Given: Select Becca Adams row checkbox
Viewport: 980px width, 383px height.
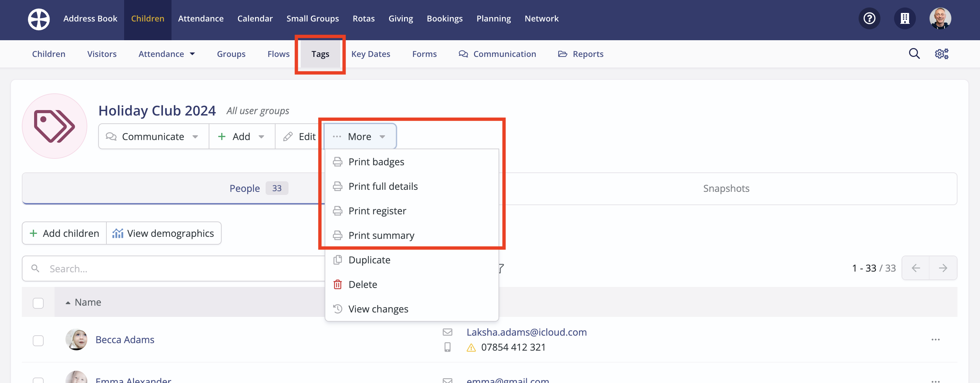Looking at the screenshot, I should point(38,340).
